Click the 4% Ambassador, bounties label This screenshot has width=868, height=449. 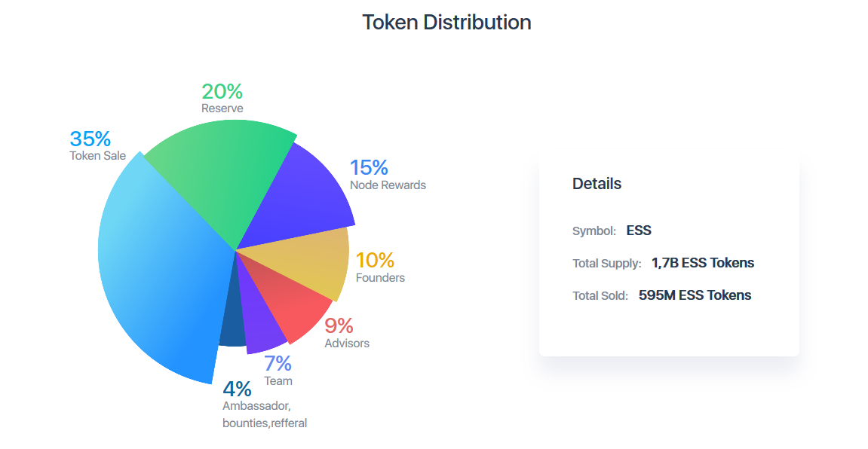tap(238, 389)
